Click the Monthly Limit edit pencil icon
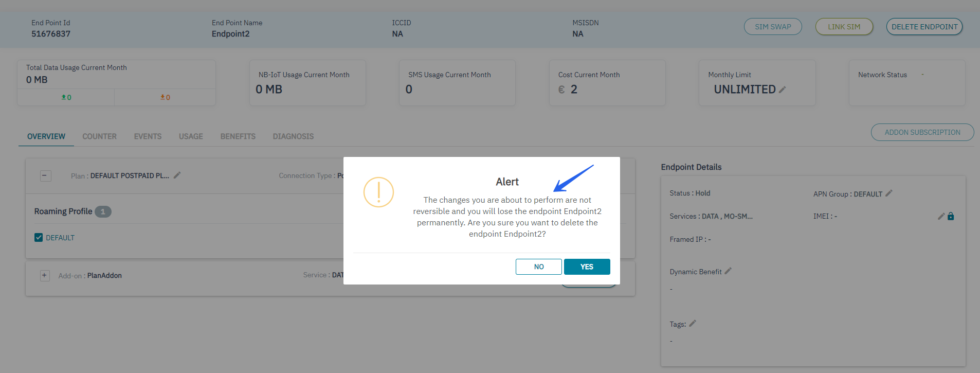 click(782, 90)
